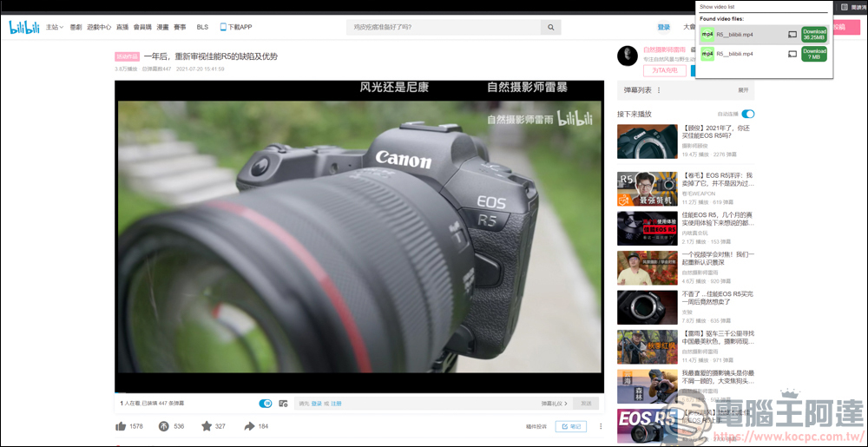The width and height of the screenshot is (868, 447).
Task: Open danmaku settings icon beside the toggle
Action: 283,404
